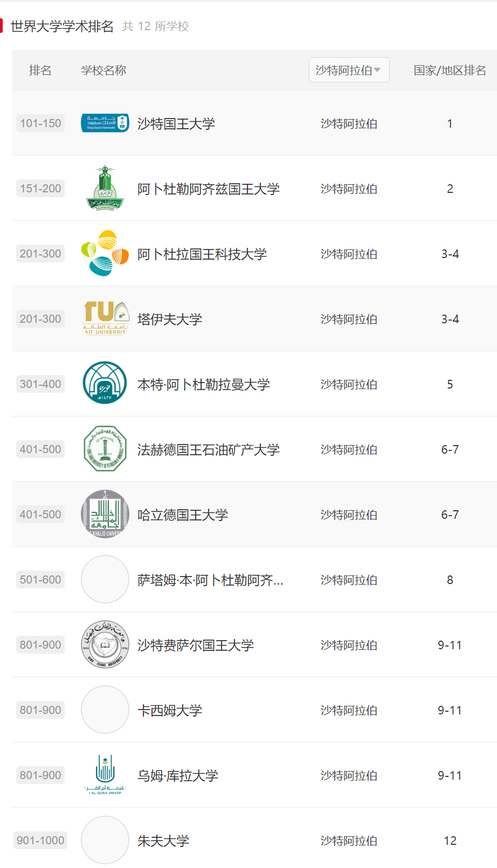Click national rank 1 for 沙特国王大学
Screen dimensions: 497x868
coord(450,123)
